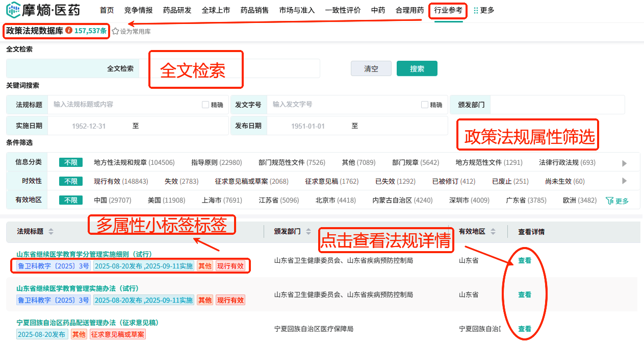Click the orange info icon beside 政策法规数据库
Viewport: 644px width, 344px height.
[69, 31]
